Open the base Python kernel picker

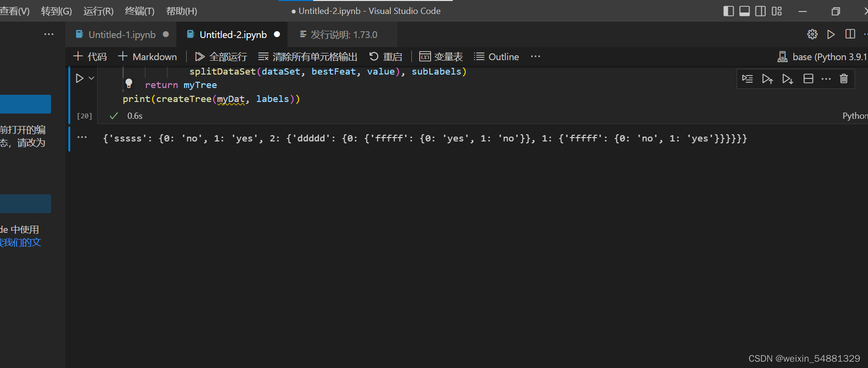823,57
